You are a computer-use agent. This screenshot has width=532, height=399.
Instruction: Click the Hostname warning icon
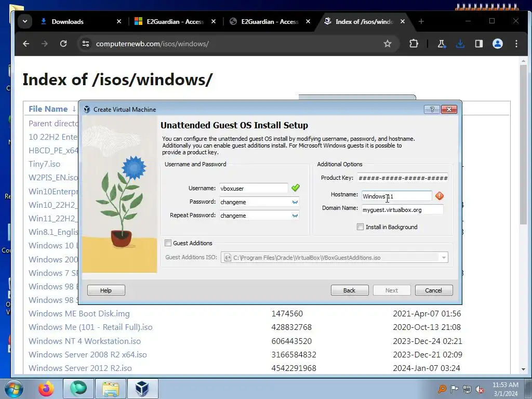(x=440, y=196)
